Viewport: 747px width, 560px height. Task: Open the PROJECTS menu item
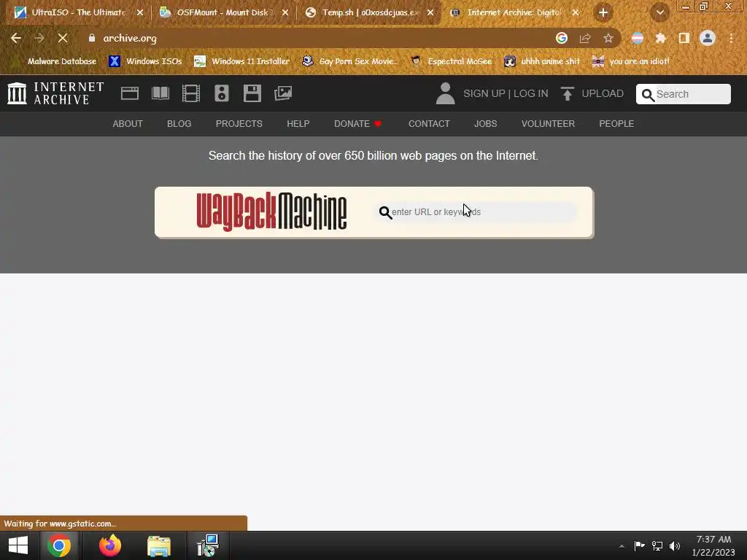pos(239,124)
